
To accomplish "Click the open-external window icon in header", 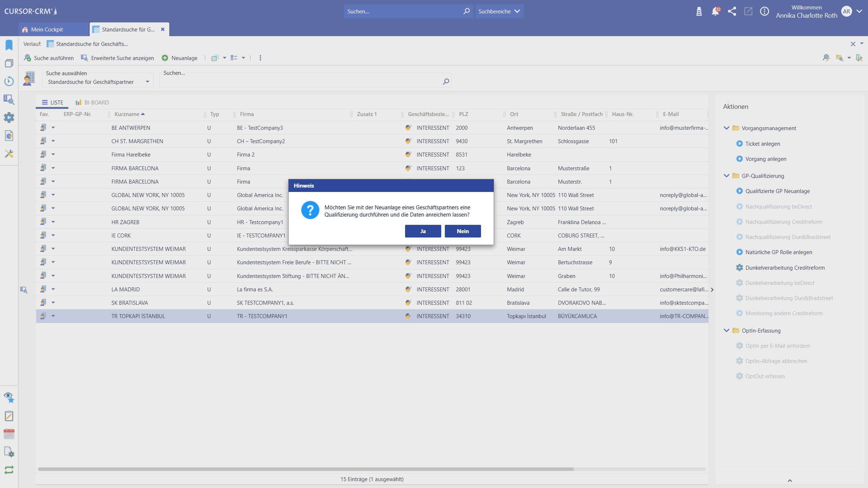I will coord(748,12).
